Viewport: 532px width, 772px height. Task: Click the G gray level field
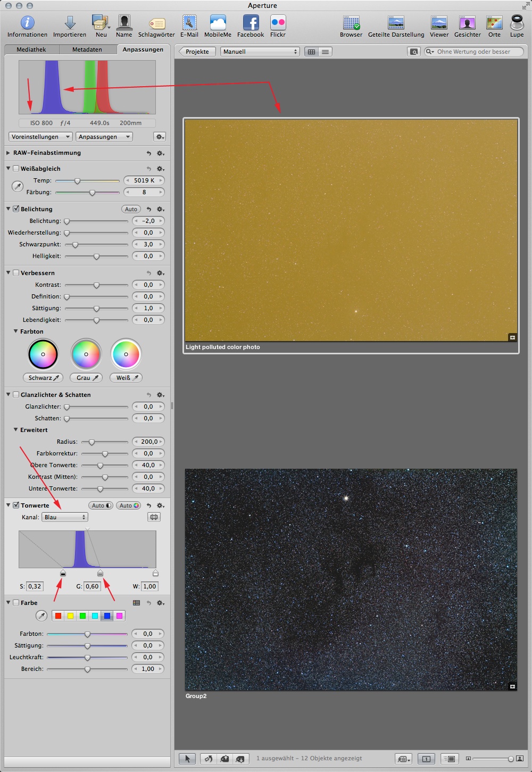pyautogui.click(x=92, y=586)
